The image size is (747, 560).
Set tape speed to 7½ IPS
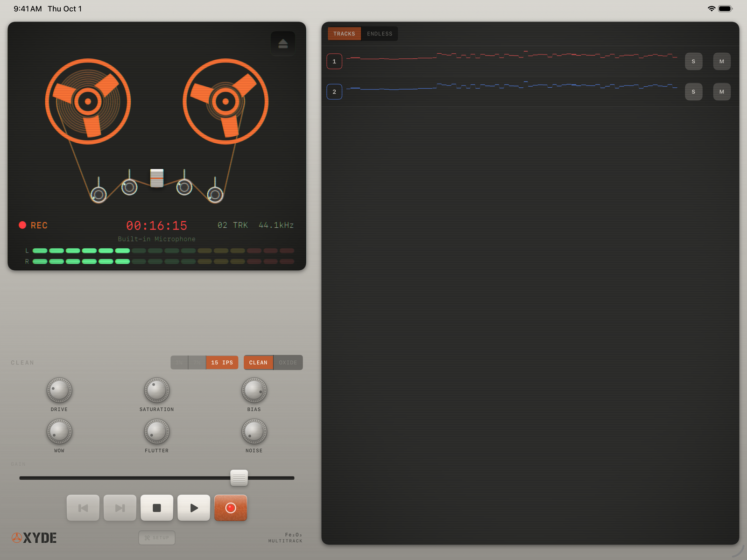[197, 363]
